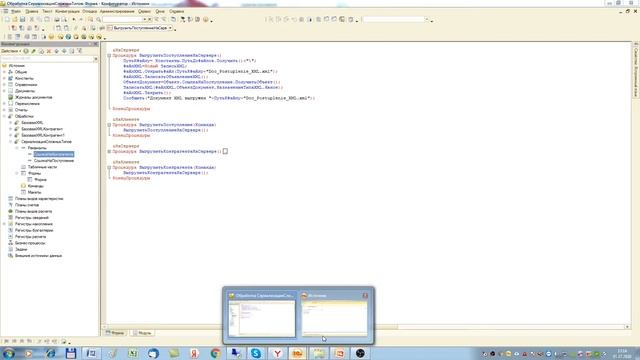Open Skype from the taskbar
640x360 pixels.
point(256,353)
